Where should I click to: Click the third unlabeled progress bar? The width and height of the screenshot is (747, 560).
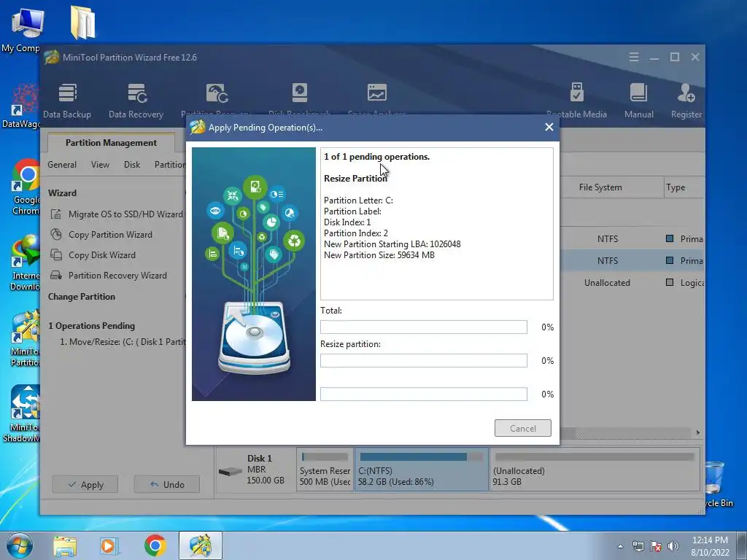424,394
